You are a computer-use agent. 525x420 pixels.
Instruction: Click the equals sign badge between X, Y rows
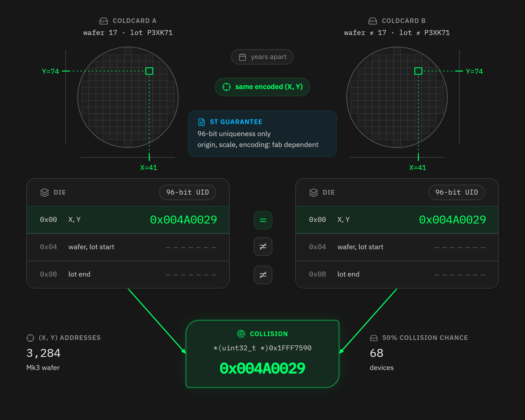pos(263,220)
